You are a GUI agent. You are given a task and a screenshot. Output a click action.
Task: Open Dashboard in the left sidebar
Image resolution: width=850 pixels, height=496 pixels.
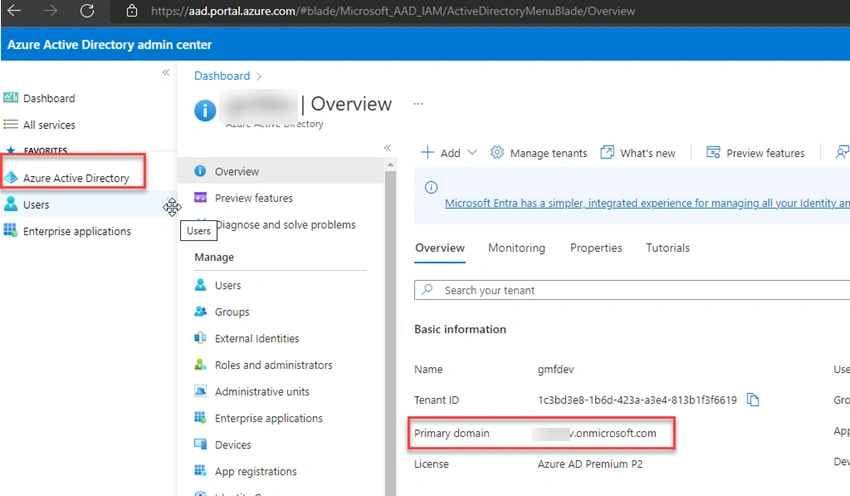point(49,98)
